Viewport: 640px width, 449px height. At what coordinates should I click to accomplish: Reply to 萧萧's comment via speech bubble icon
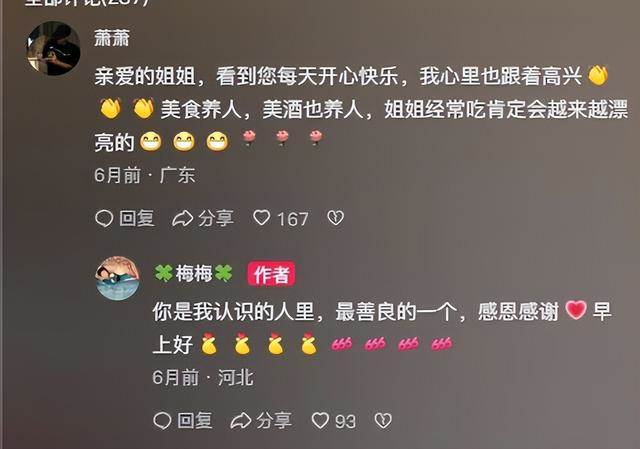point(104,218)
